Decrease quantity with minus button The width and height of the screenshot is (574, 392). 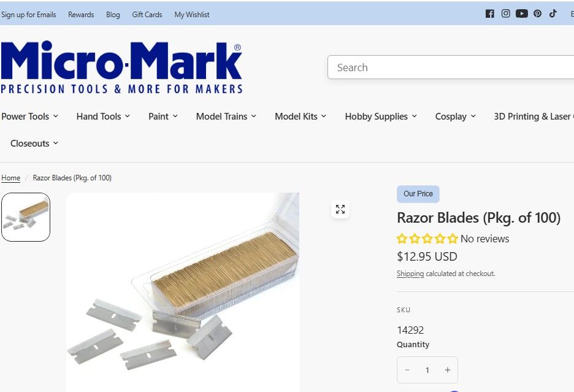coord(407,370)
